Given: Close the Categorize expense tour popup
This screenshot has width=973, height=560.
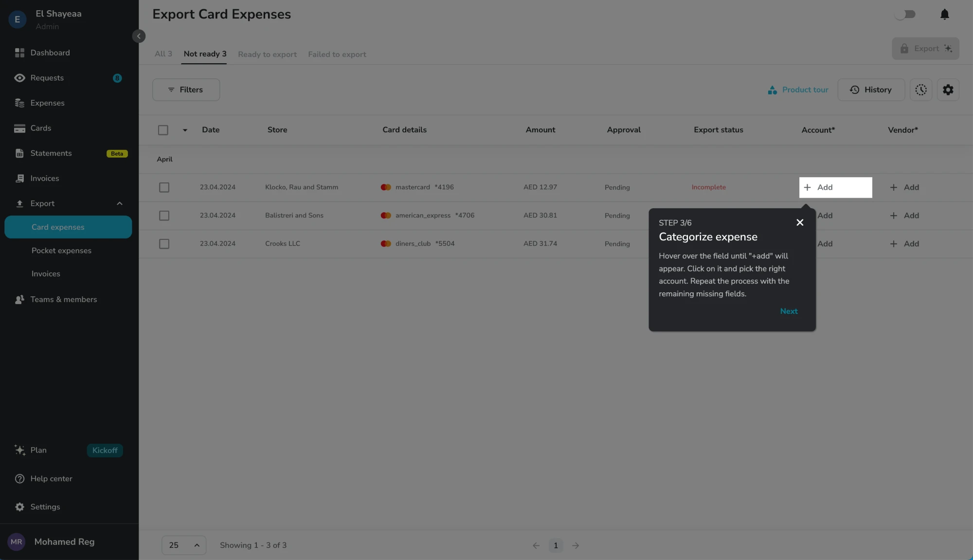Looking at the screenshot, I should [800, 222].
